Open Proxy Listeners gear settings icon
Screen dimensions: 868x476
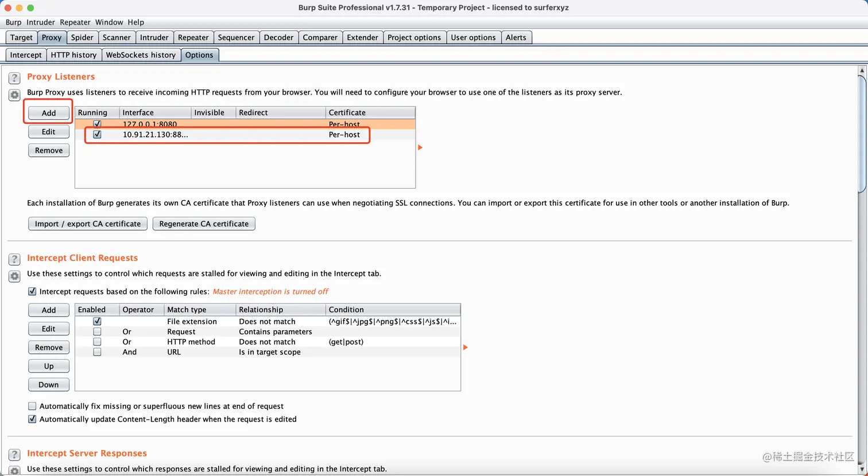pos(14,95)
